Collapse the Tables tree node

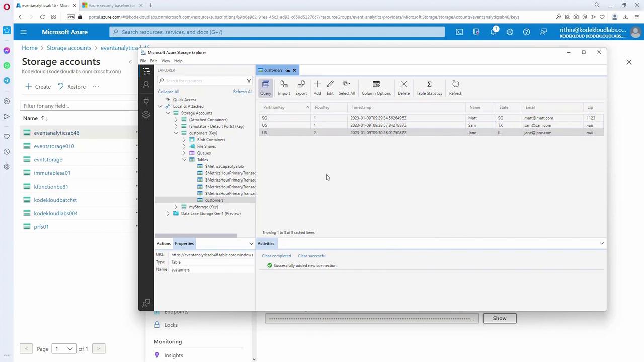[184, 160]
